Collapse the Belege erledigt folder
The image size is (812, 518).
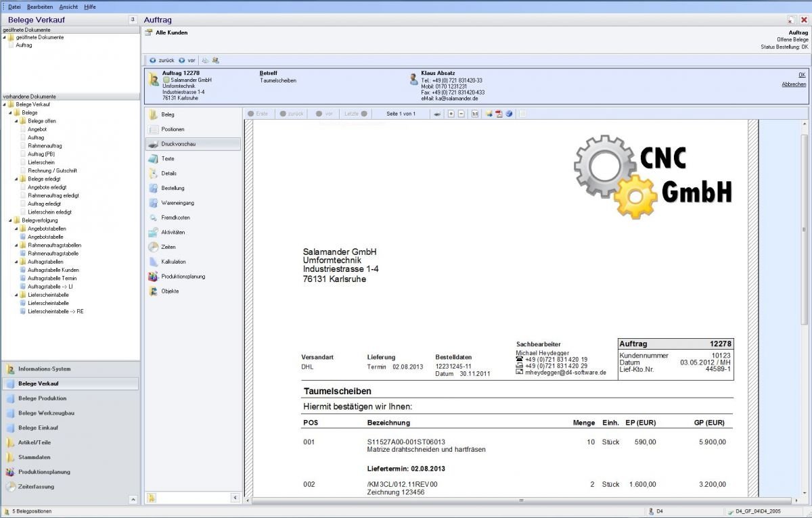click(16, 179)
